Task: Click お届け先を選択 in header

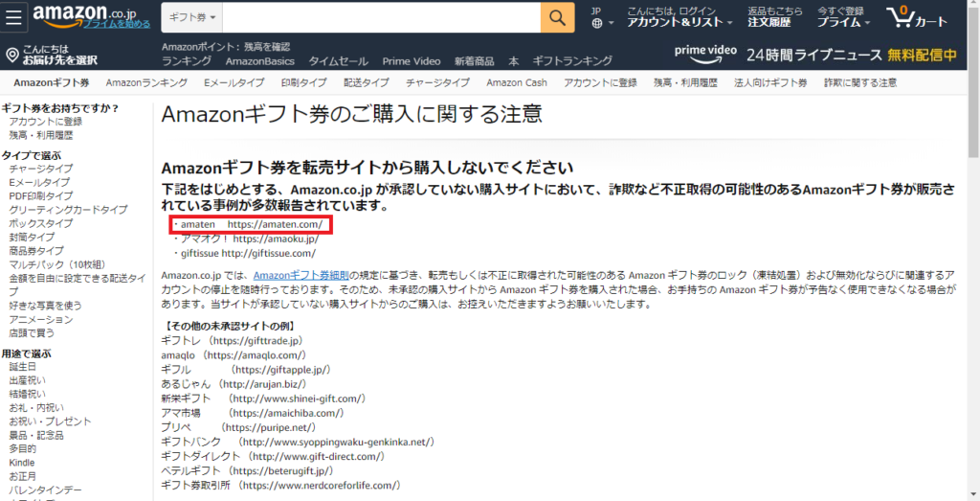Action: point(60,60)
